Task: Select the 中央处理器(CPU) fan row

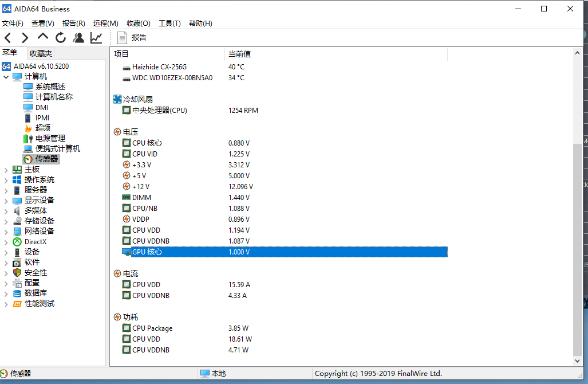Action: tap(285, 111)
